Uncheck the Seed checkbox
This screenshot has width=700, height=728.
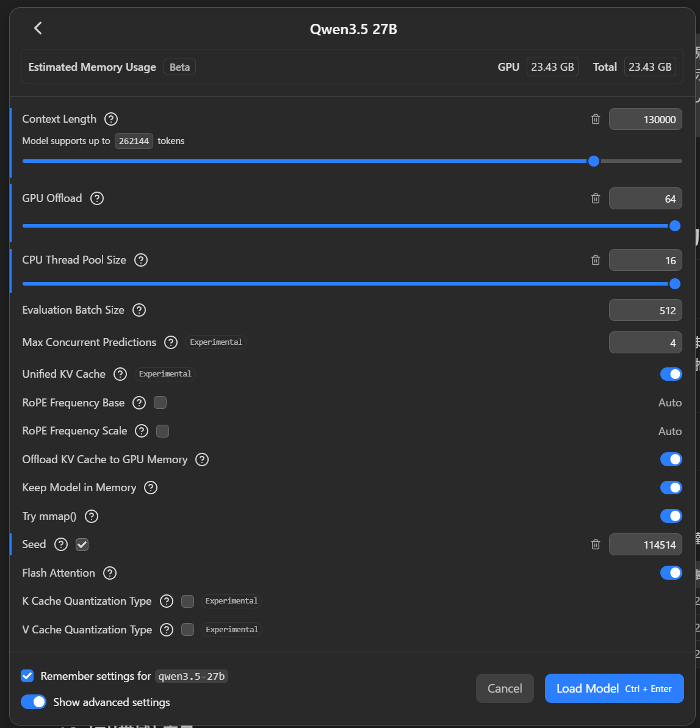[x=82, y=544]
